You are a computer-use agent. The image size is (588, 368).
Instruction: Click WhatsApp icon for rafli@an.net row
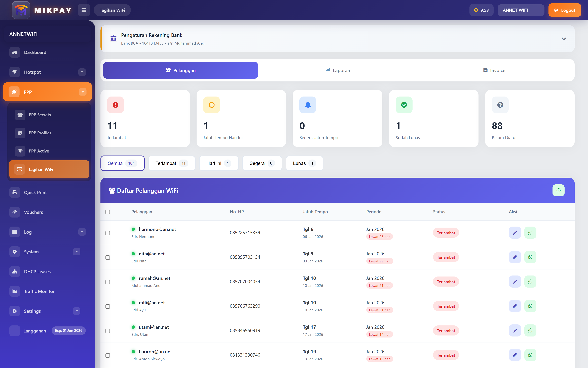point(530,306)
